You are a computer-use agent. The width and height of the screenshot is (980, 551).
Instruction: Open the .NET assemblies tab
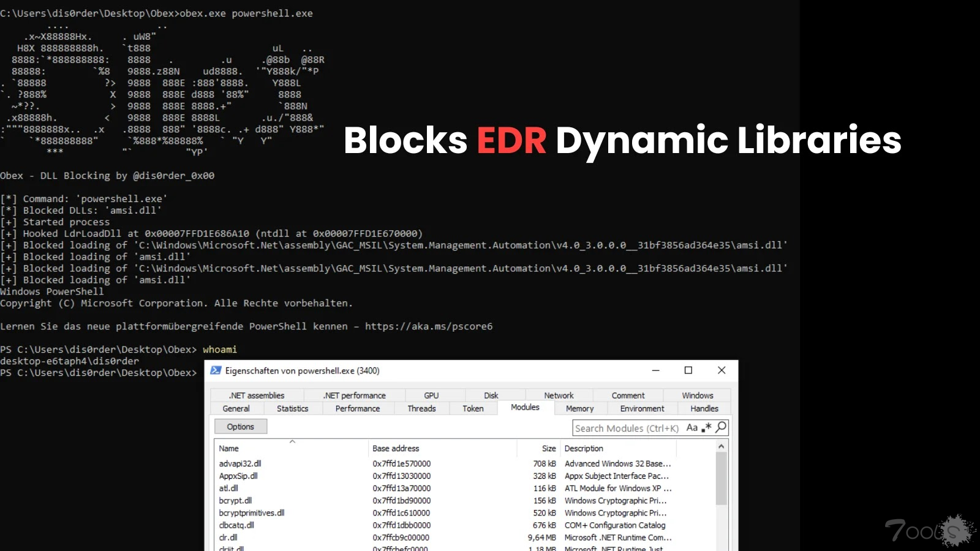257,395
